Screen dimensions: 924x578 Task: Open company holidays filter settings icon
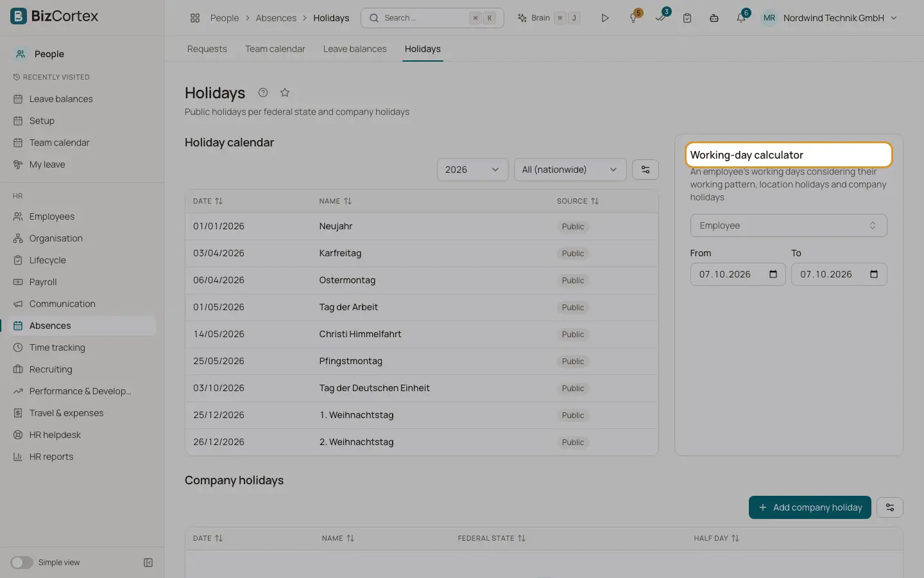coord(890,507)
